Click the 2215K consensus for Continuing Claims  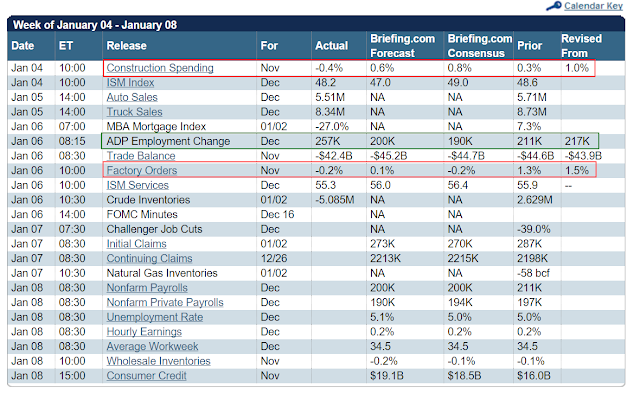(462, 259)
